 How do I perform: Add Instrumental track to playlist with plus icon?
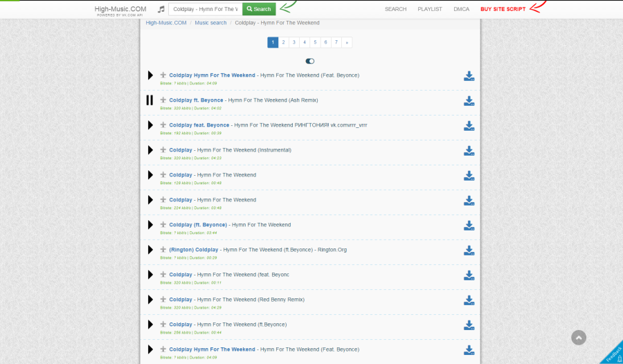pos(163,149)
